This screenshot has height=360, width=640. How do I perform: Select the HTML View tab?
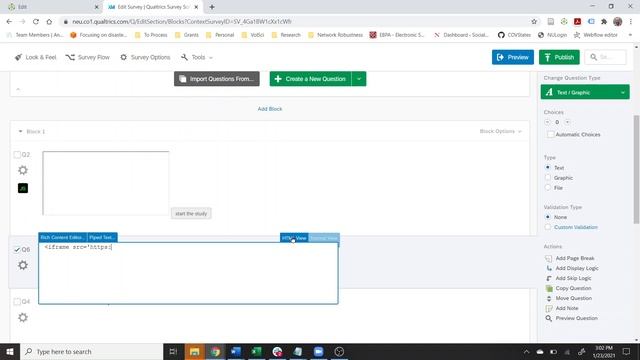(x=294, y=238)
